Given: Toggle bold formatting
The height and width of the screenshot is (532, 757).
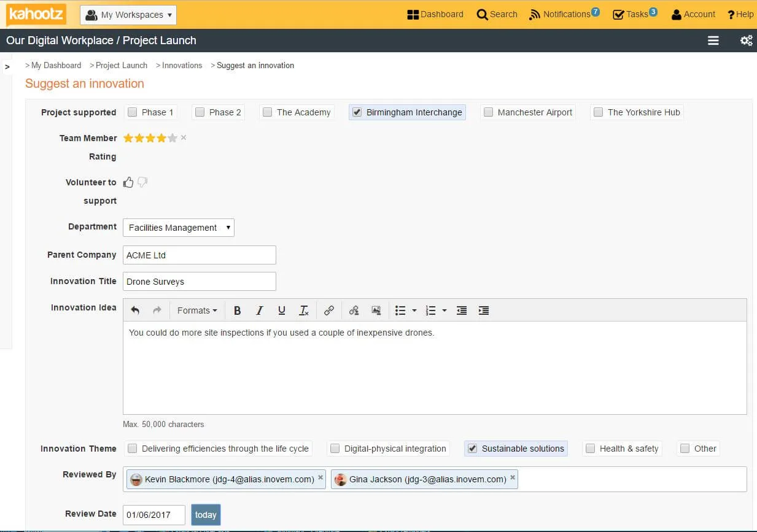Looking at the screenshot, I should [x=238, y=310].
